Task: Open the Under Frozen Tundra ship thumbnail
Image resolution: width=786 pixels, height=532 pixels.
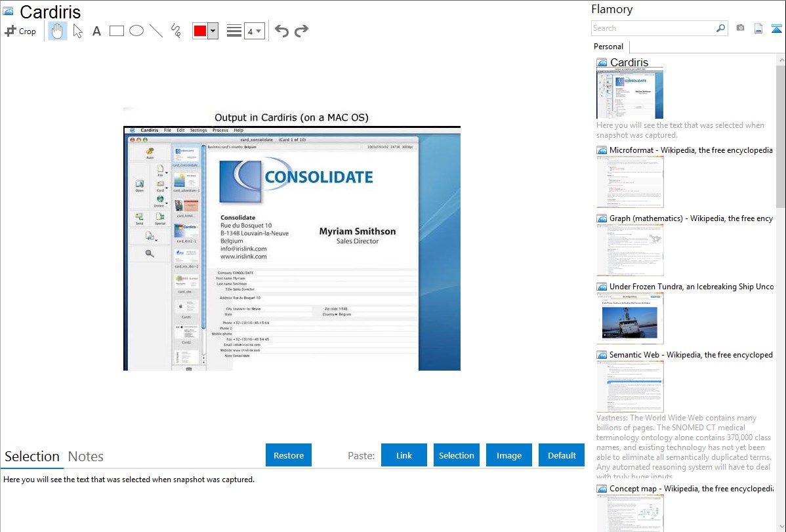Action: pyautogui.click(x=630, y=318)
